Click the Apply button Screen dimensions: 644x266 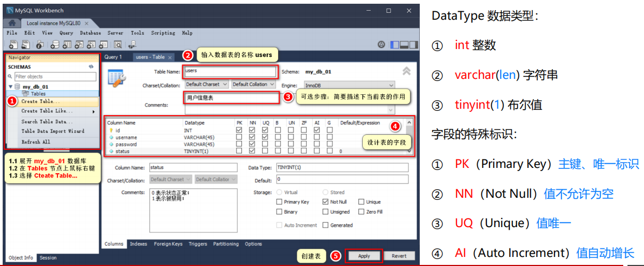(364, 256)
